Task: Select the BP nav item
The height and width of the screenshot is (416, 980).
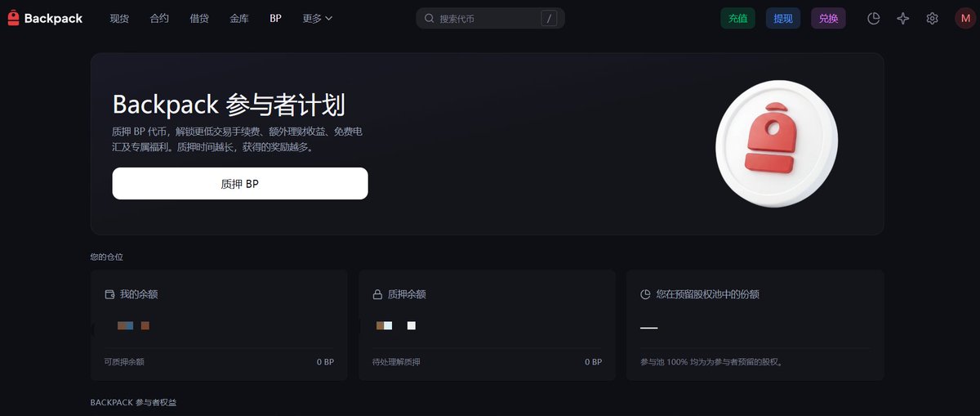Action: [276, 18]
